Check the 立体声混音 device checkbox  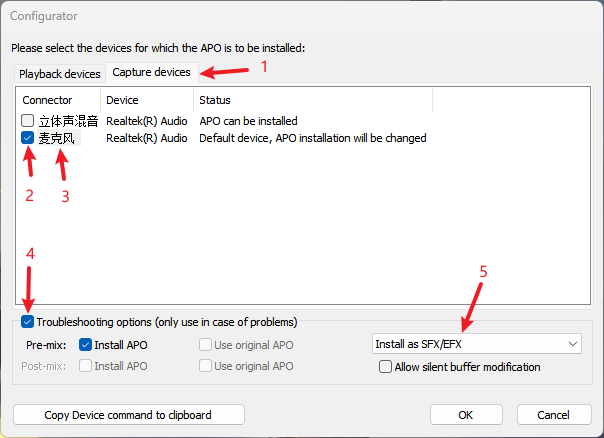tap(29, 121)
